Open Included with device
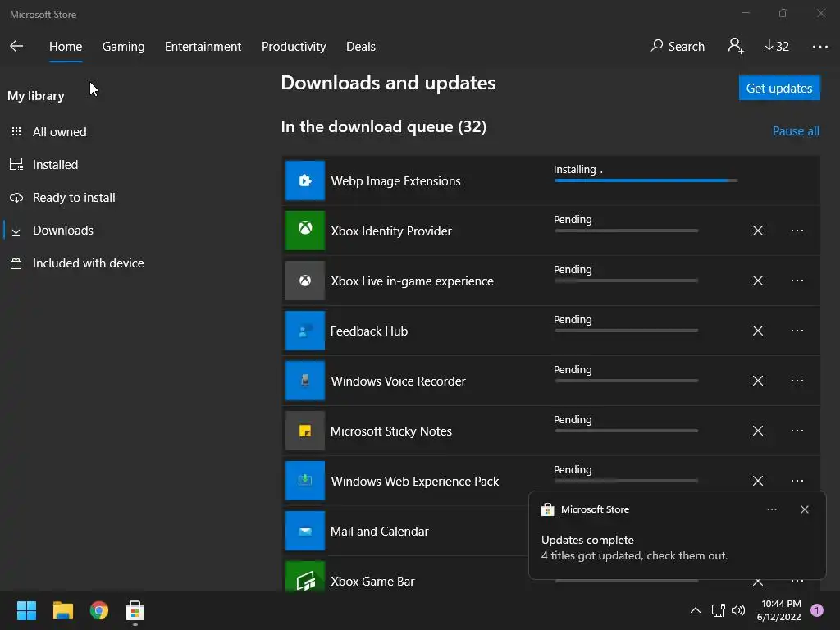This screenshot has height=630, width=840. click(88, 263)
